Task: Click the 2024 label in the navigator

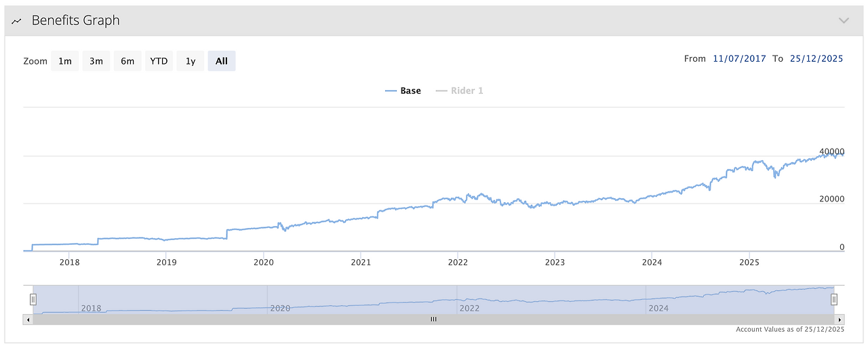Action: tap(658, 308)
